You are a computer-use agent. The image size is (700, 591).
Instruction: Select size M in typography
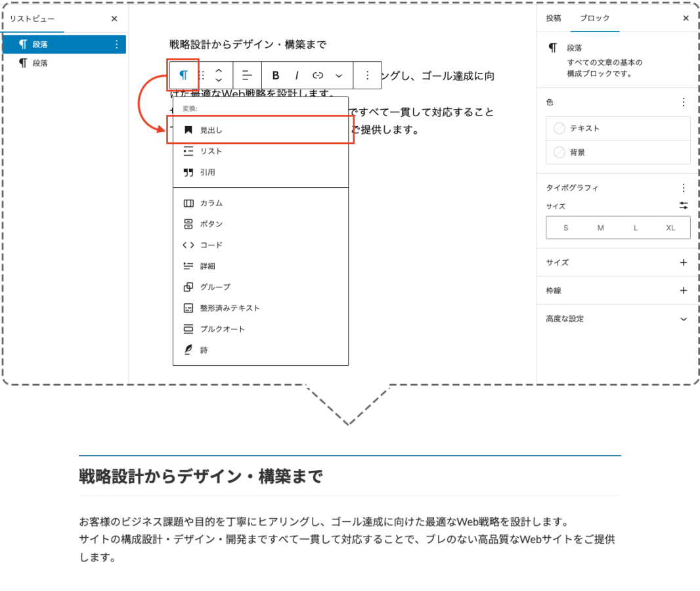tap(600, 228)
